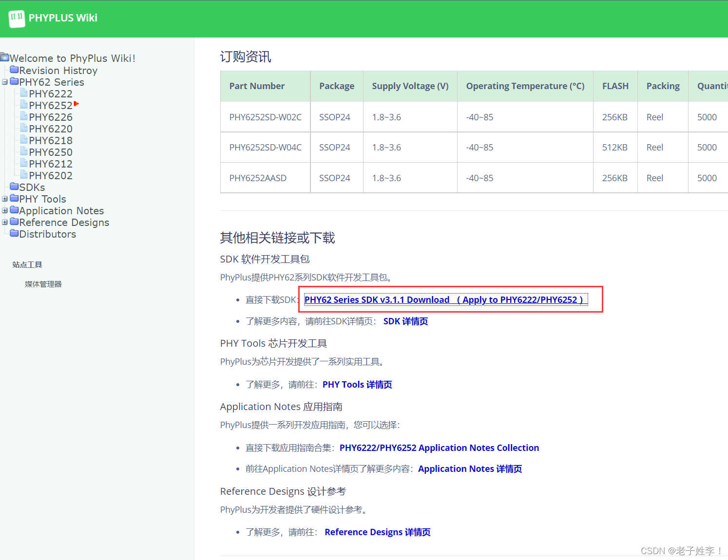Expand the Reference Designs tree node

(5, 222)
